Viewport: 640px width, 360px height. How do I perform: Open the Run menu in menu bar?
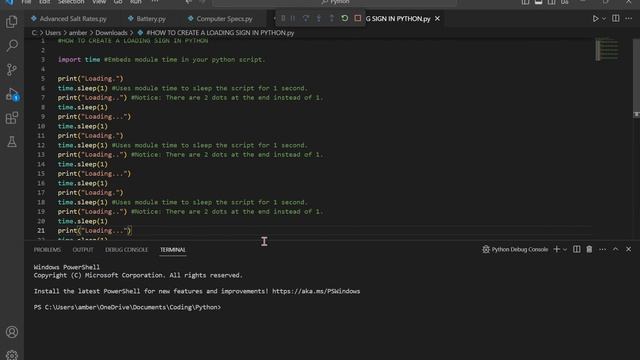tap(136, 2)
